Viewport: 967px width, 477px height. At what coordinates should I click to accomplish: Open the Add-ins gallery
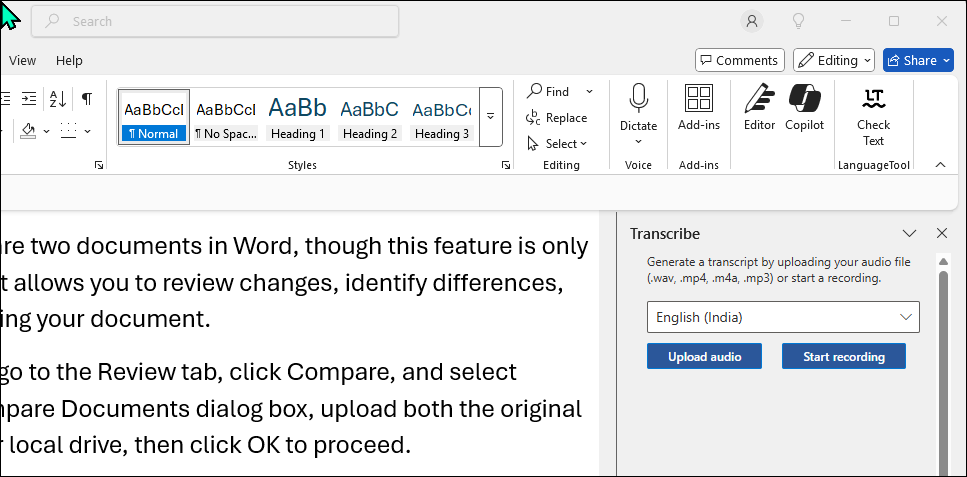click(698, 107)
